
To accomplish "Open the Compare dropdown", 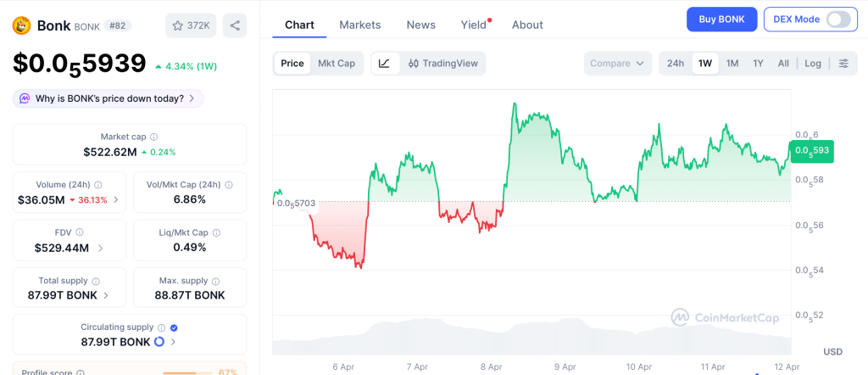I will [x=617, y=63].
